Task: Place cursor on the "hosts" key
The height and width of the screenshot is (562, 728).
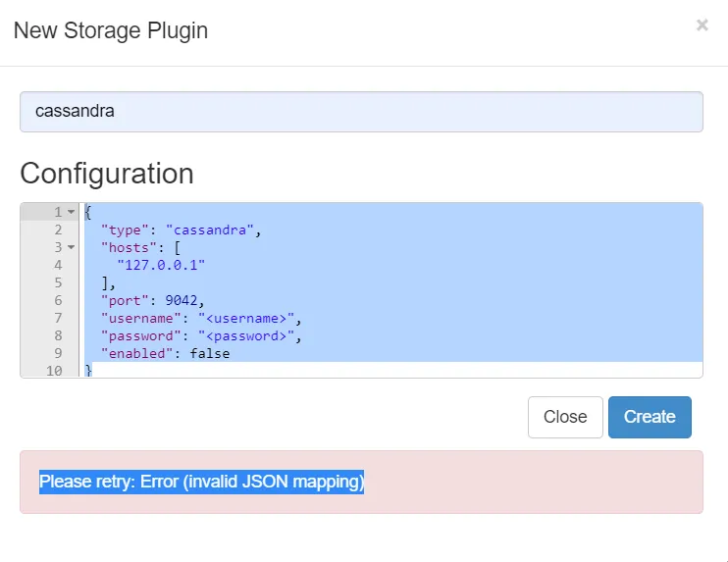Action: [x=126, y=247]
